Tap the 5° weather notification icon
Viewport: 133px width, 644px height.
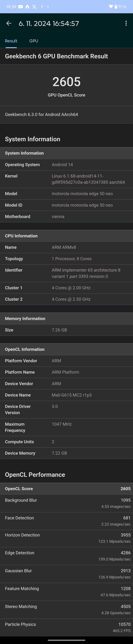[x=42, y=7]
